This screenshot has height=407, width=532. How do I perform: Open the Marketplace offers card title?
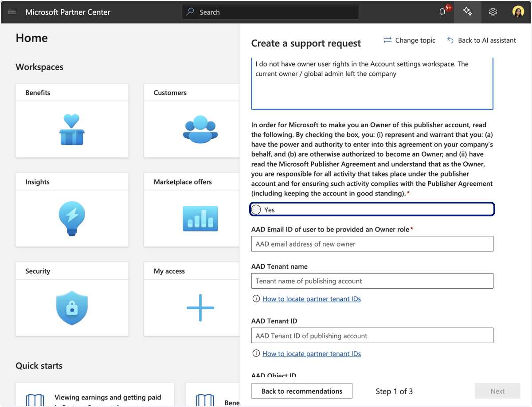coord(183,182)
